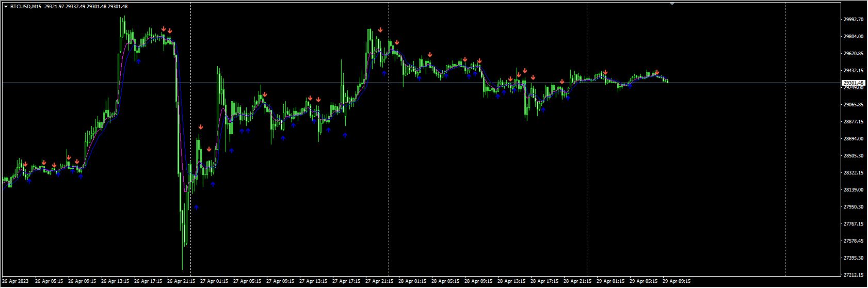Click the 28505.30 price scale label

853,156
